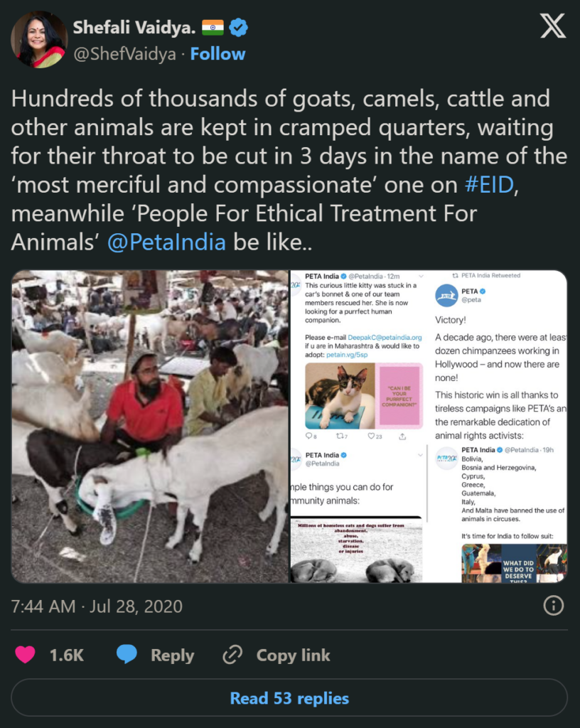Click the India flag emoji
The image size is (580, 728).
point(213,28)
